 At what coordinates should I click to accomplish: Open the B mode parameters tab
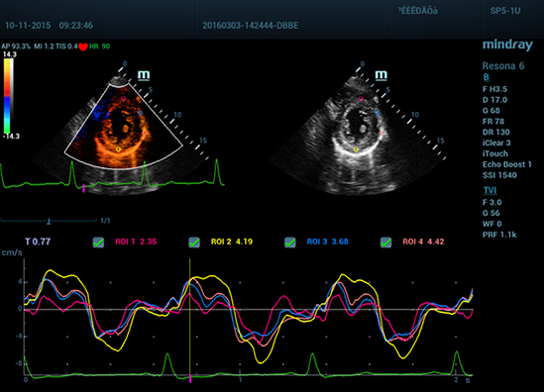(487, 77)
